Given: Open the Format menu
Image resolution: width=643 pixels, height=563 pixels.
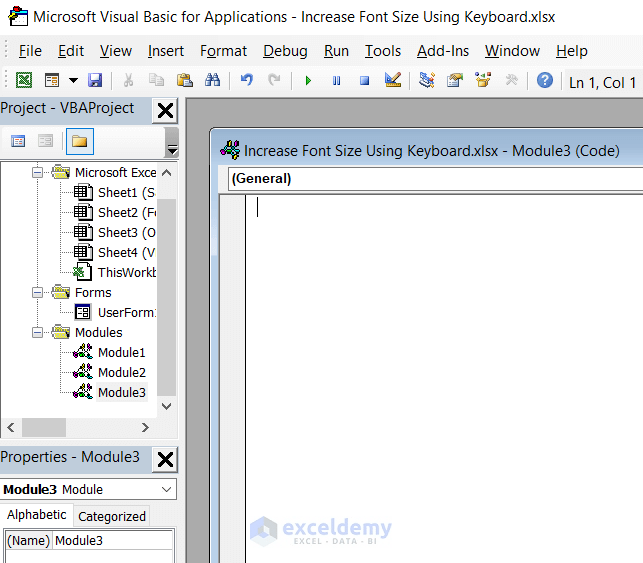Looking at the screenshot, I should pos(223,51).
